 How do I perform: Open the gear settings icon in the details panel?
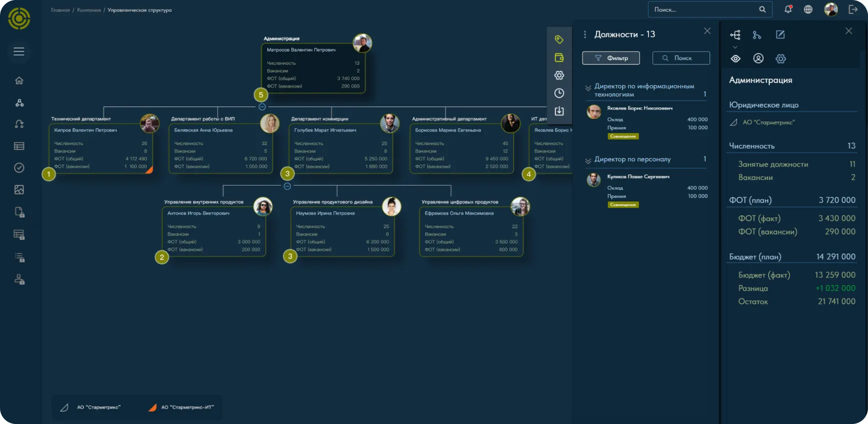pyautogui.click(x=780, y=58)
